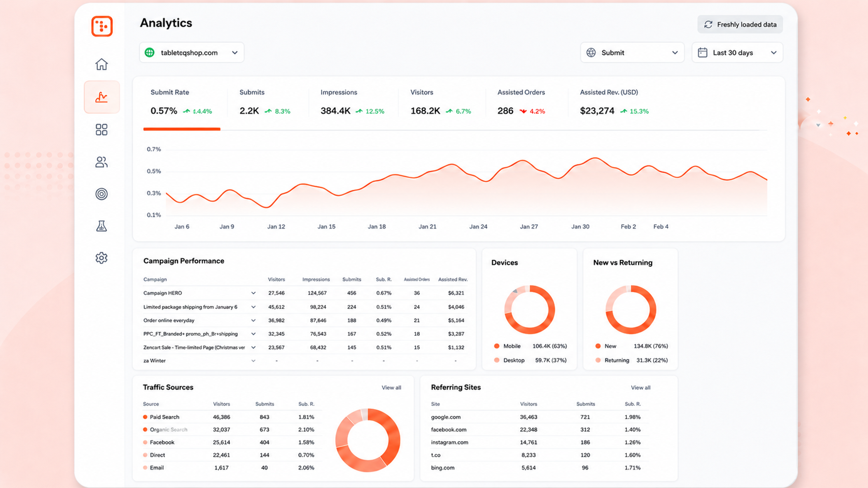Click the calendar icon beside Last 30 days

coord(703,52)
